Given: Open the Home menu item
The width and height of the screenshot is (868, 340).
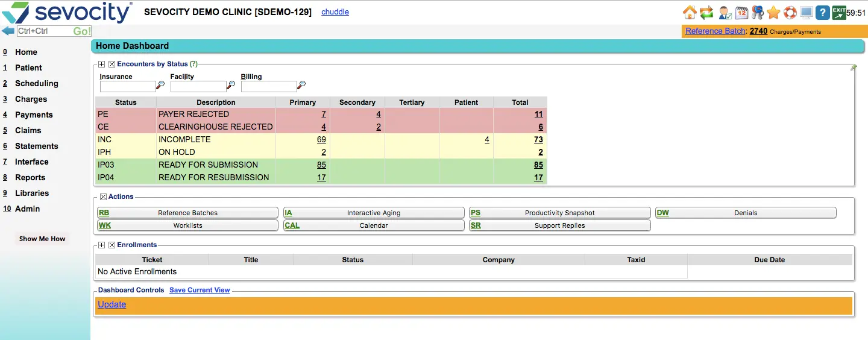Looking at the screenshot, I should click(x=26, y=52).
